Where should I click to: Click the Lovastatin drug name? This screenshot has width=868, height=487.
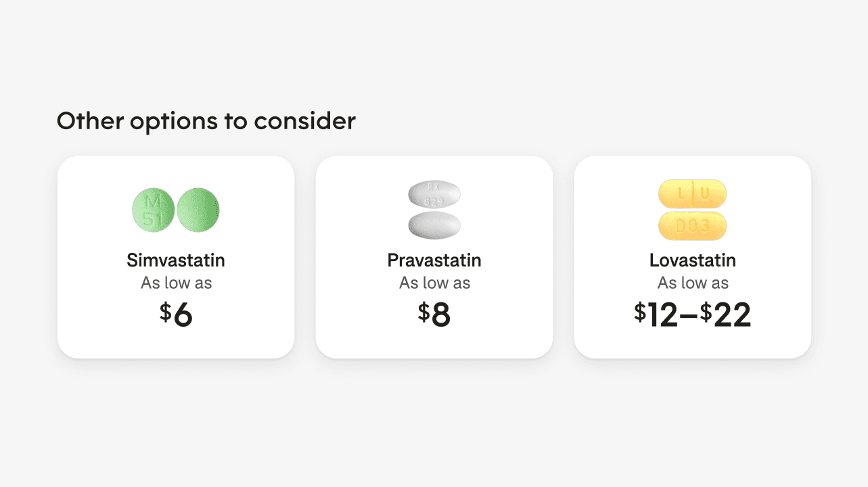coord(692,260)
